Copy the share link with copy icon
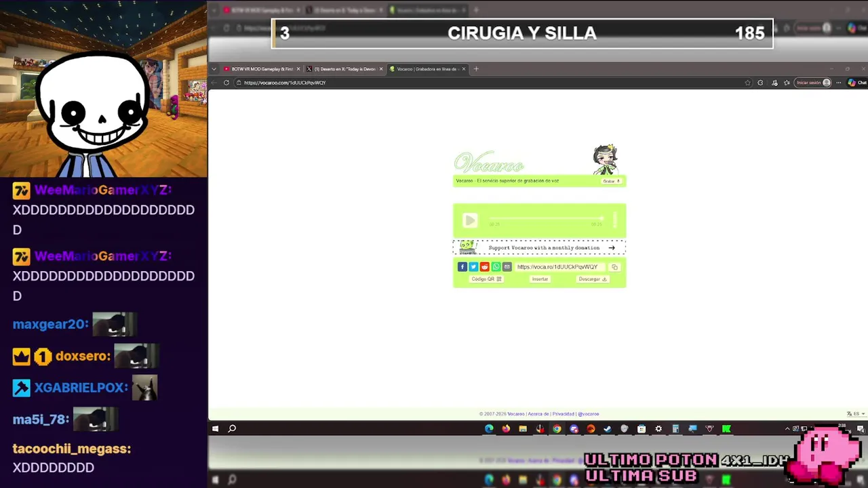 click(x=615, y=267)
